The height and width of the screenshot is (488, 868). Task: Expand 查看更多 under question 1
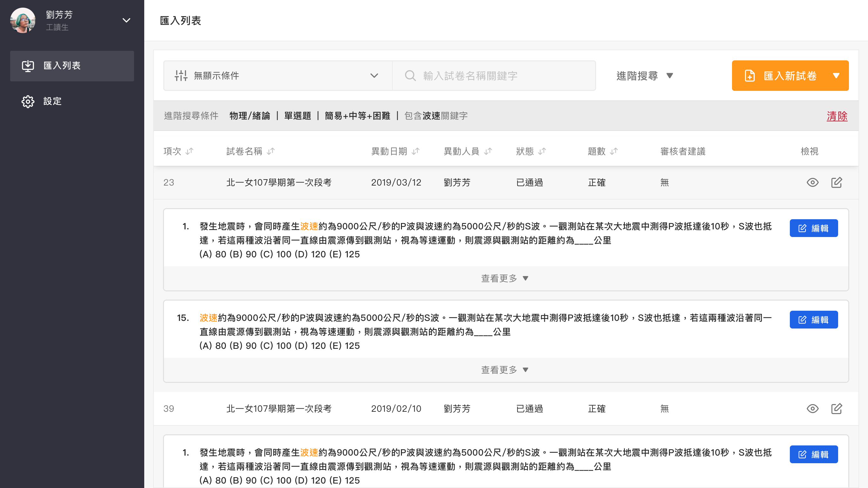pos(505,278)
